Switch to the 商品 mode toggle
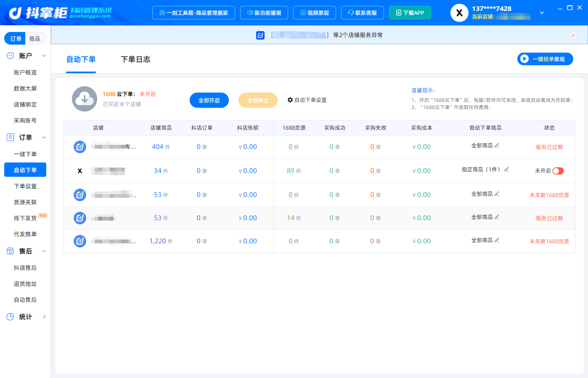This screenshot has height=378, width=588. point(35,39)
